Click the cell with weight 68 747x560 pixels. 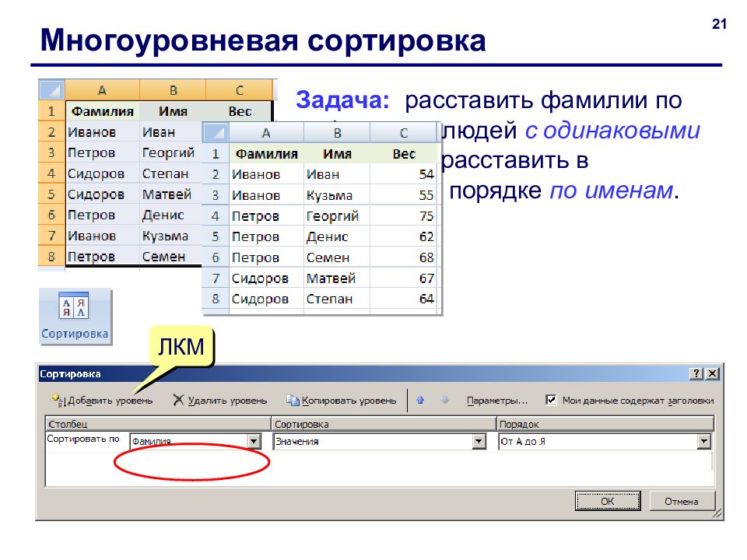(404, 257)
